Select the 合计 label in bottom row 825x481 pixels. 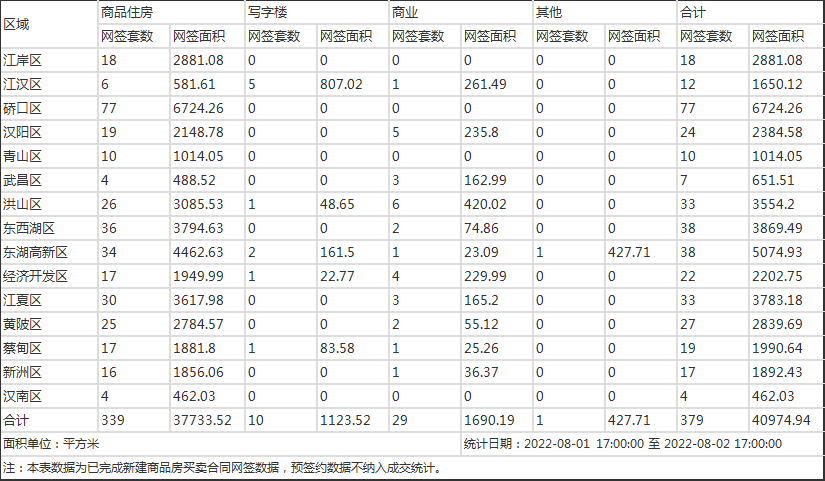click(16, 420)
